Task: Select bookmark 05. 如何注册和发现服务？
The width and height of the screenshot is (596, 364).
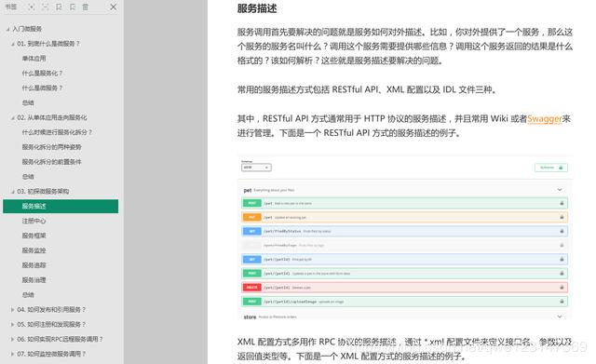Action: pyautogui.click(x=51, y=325)
